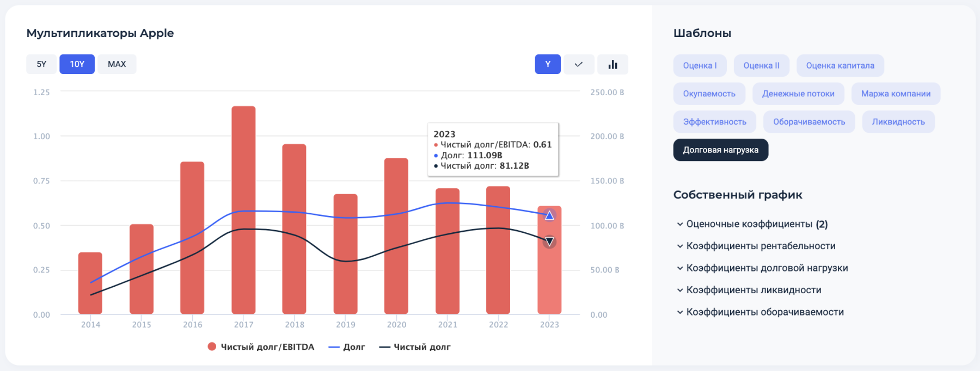Click the 2022 bar in the chart

coord(498,250)
